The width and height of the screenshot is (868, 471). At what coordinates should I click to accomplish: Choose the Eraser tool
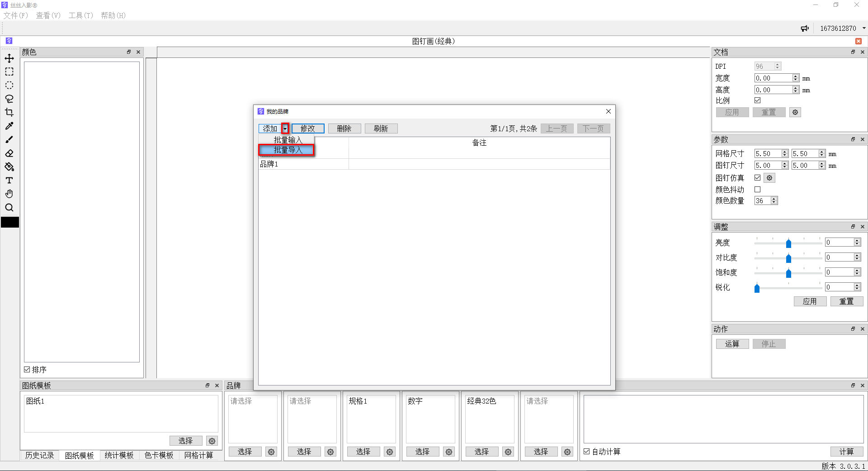pyautogui.click(x=9, y=153)
